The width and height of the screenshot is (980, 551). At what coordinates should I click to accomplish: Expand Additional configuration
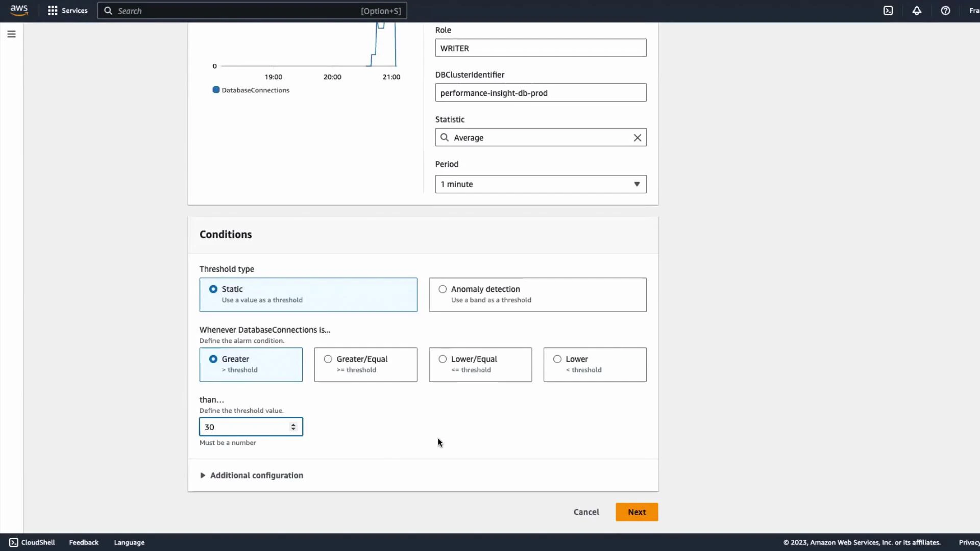[251, 475]
